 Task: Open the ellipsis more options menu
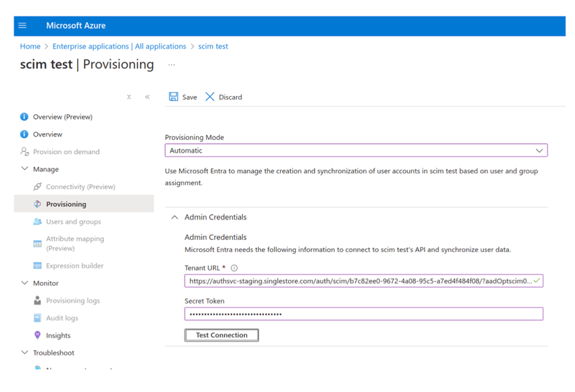[172, 65]
